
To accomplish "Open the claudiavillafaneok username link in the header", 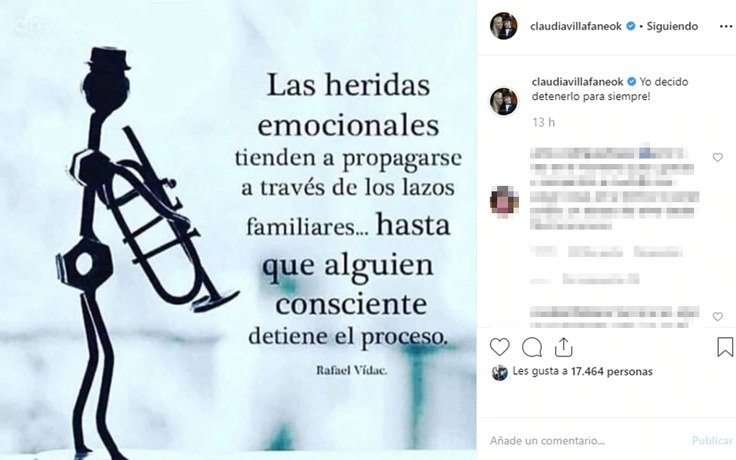I will click(576, 26).
